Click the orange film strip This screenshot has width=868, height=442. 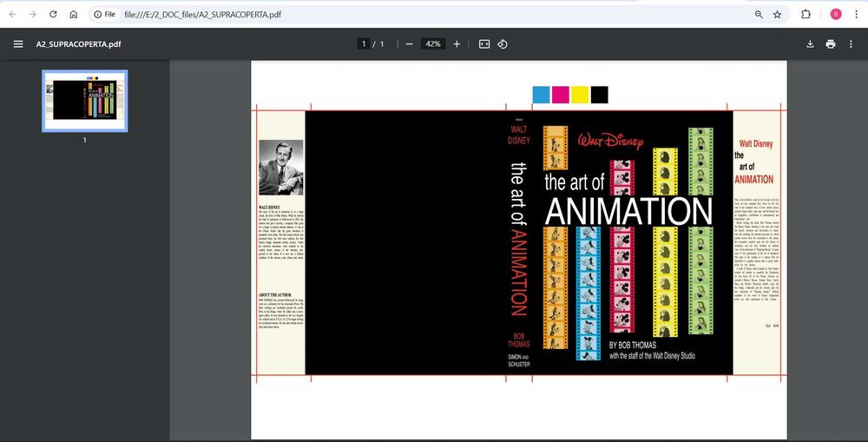pos(556,287)
